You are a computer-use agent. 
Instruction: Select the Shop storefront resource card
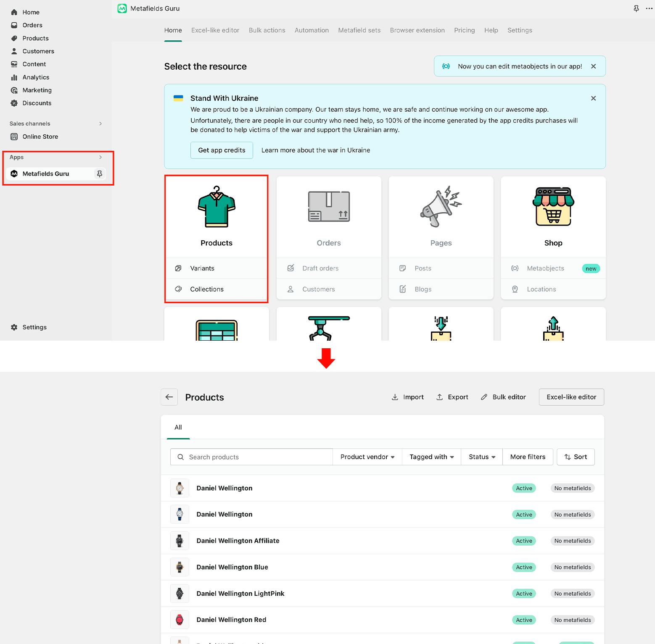[553, 217]
